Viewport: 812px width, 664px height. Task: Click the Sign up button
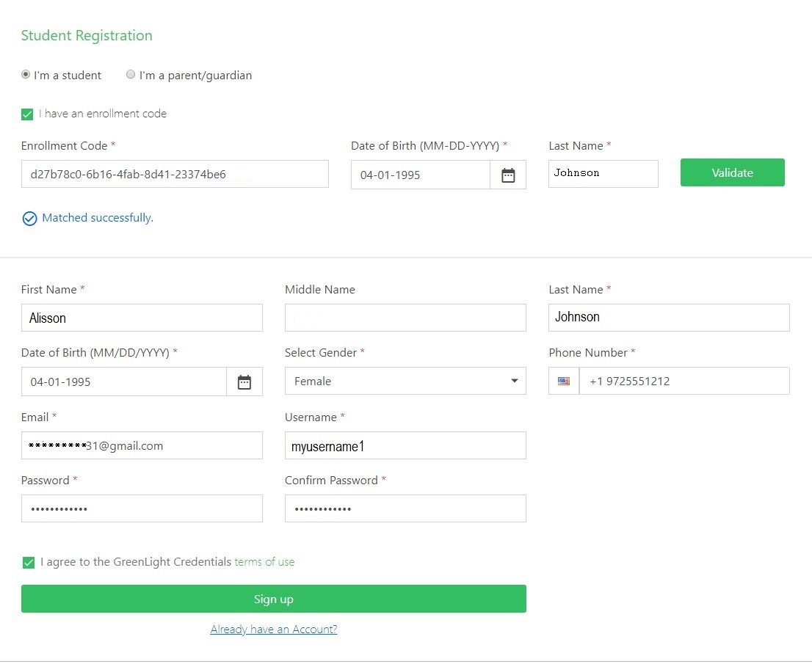coord(273,599)
